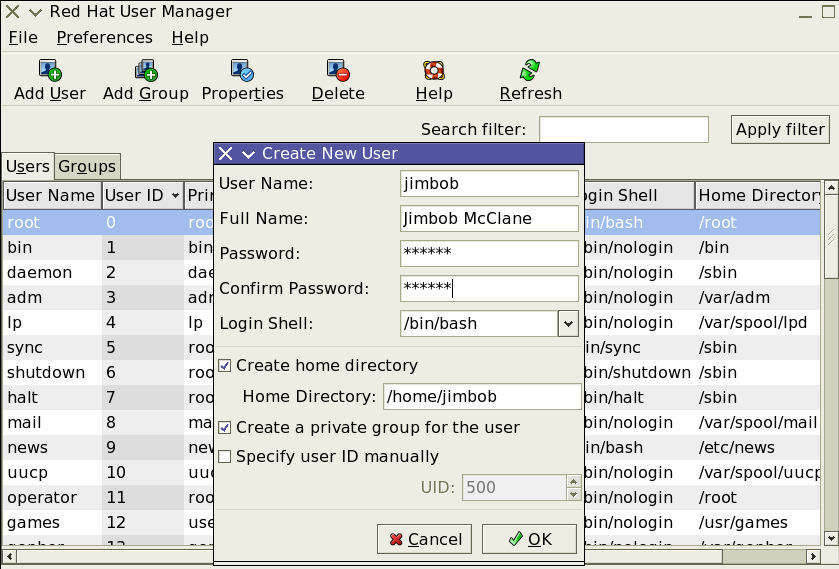Click the Add Group toolbar icon
The width and height of the screenshot is (839, 569).
(146, 70)
